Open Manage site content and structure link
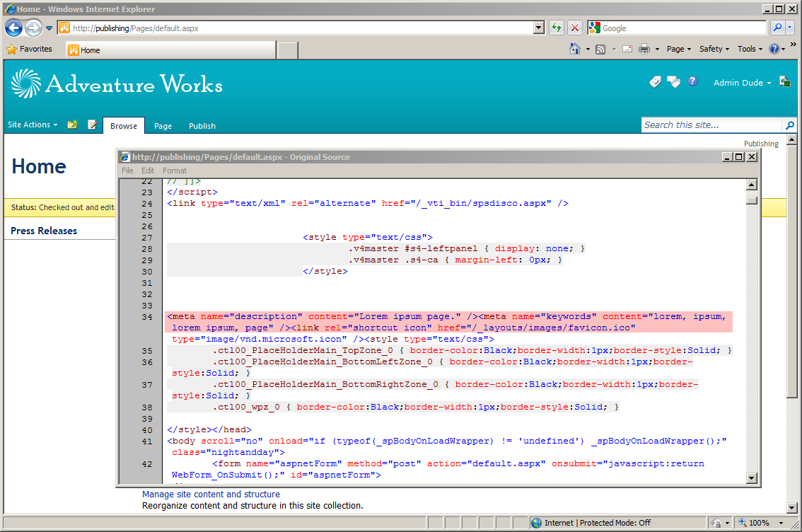802x532 pixels. pyautogui.click(x=211, y=494)
